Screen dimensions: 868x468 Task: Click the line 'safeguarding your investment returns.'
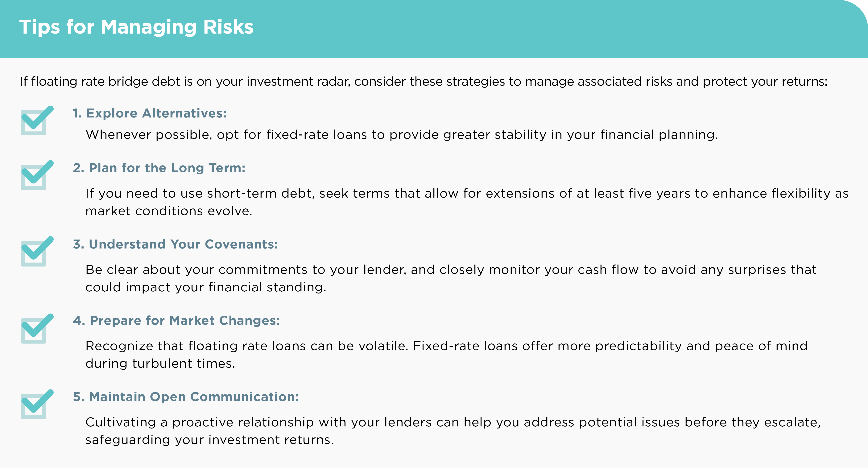coord(210,440)
